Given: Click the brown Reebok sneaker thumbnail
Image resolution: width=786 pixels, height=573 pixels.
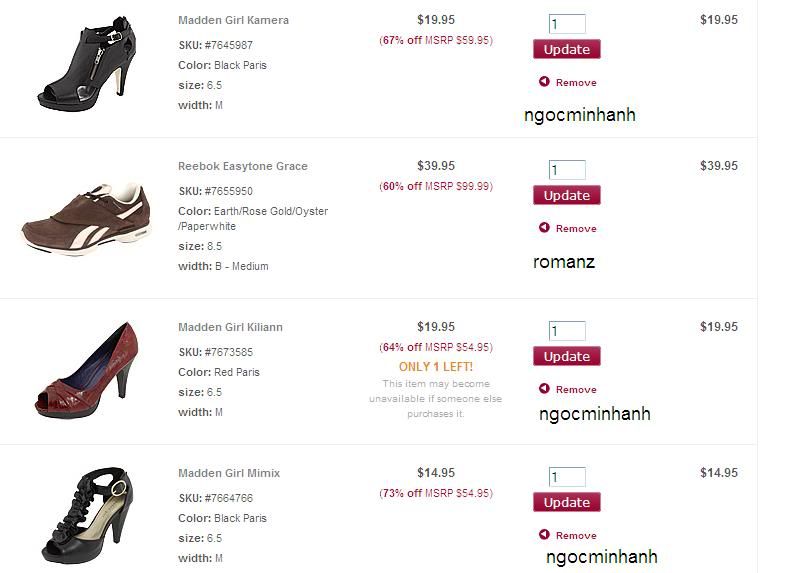Looking at the screenshot, I should pyautogui.click(x=84, y=216).
